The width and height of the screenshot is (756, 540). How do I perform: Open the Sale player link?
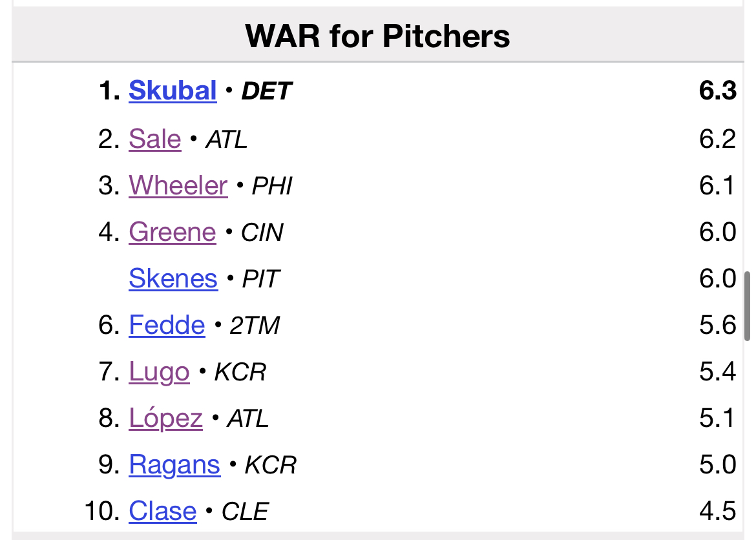pos(155,139)
